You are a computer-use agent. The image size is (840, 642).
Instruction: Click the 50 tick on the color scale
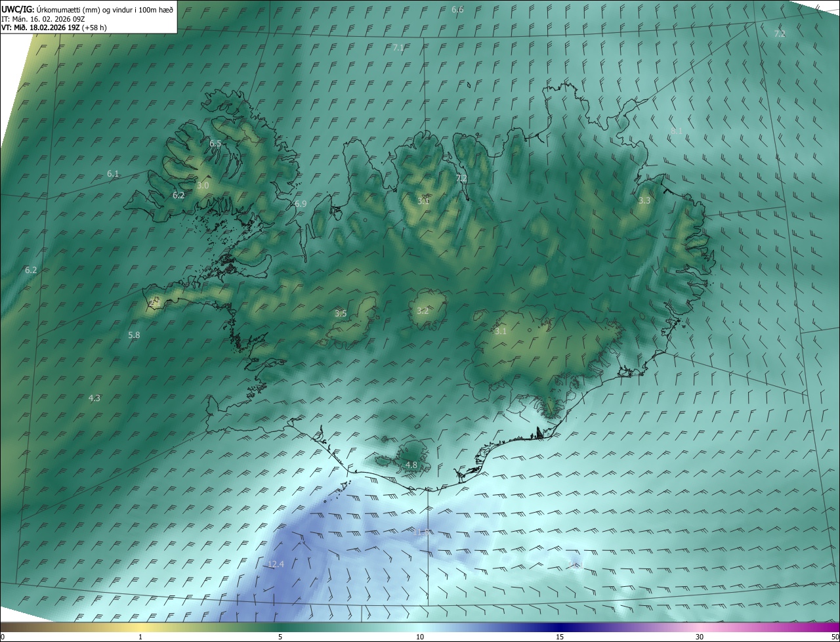[x=835, y=637]
